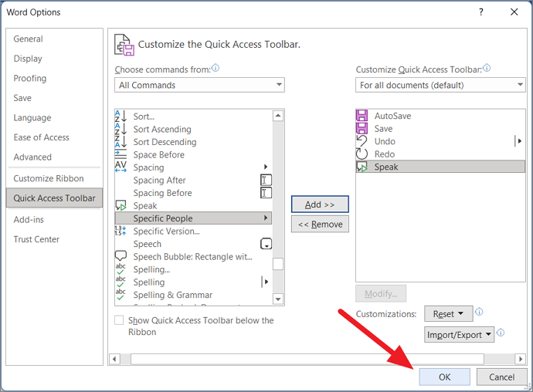Click the horizontal scrollbar right arrow

520,359
